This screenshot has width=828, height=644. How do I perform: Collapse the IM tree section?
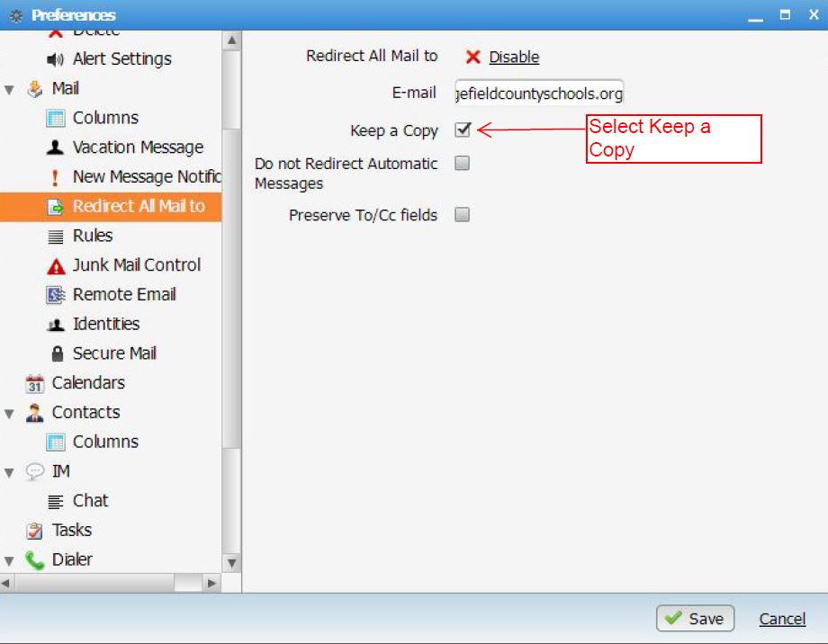point(10,472)
